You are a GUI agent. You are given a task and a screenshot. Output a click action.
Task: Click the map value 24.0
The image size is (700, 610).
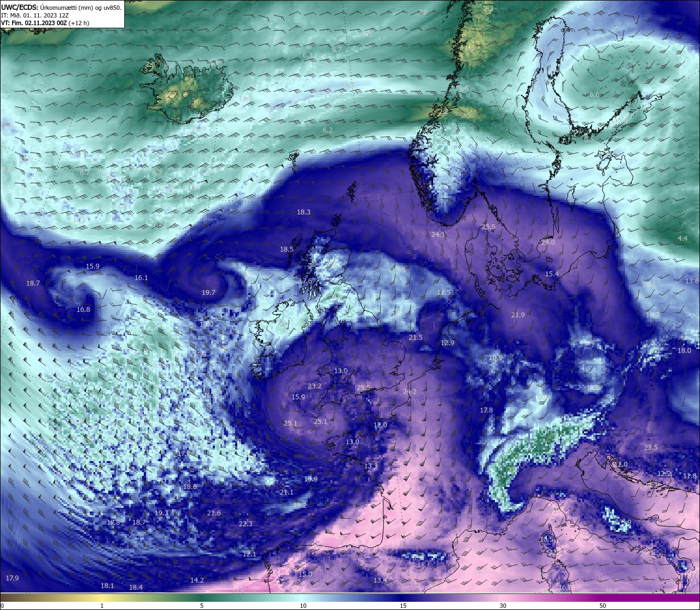point(548,242)
